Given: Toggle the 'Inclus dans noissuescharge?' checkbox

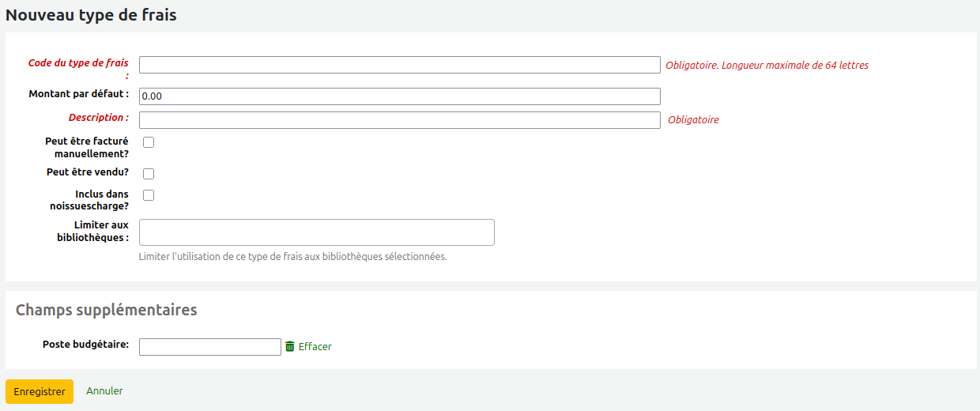Looking at the screenshot, I should click(x=149, y=195).
